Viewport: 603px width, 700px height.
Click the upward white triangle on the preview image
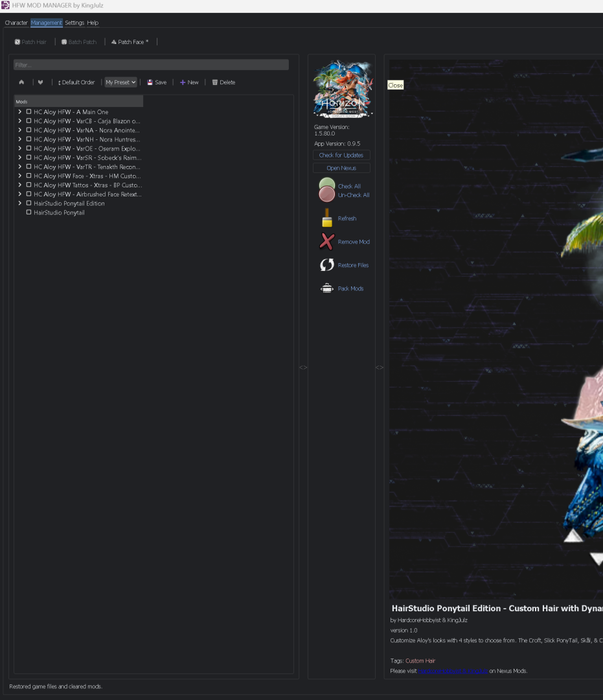[573, 535]
